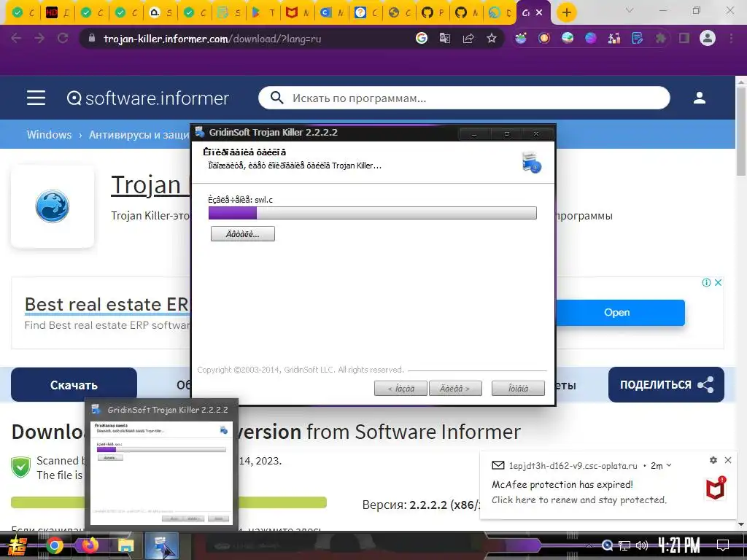Click the installer's file copy progress bar
The image size is (747, 560).
click(x=373, y=213)
